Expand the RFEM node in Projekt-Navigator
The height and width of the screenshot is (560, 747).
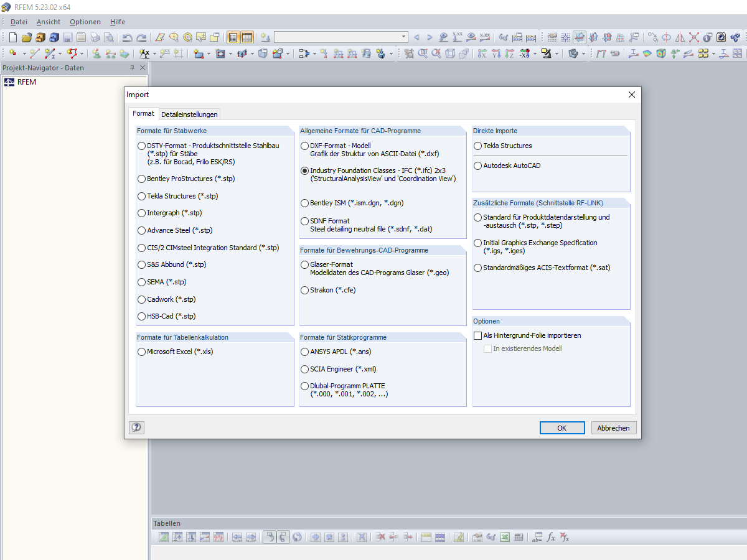pos(26,82)
